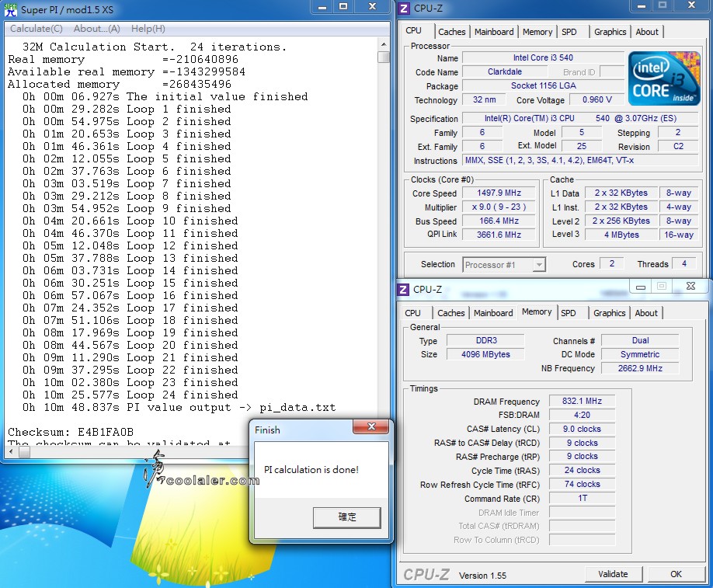The height and width of the screenshot is (588, 713).
Task: Maximize the Super PI window
Action: 343,7
